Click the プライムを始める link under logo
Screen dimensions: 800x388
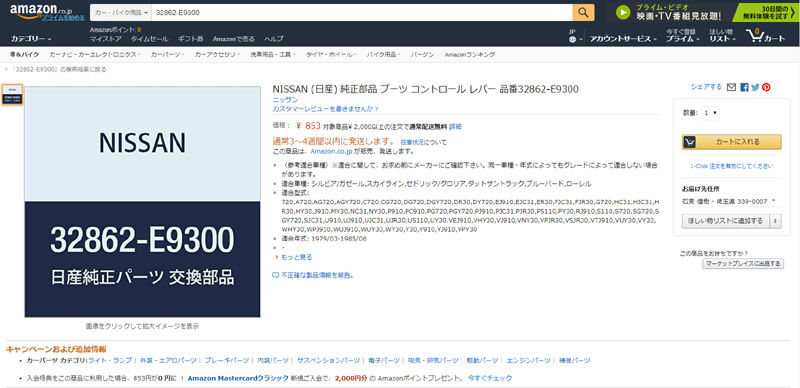pyautogui.click(x=63, y=18)
